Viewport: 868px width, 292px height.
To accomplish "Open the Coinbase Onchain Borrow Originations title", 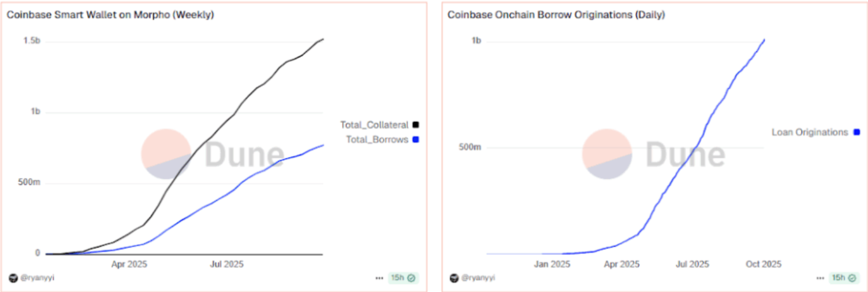I will pos(556,15).
